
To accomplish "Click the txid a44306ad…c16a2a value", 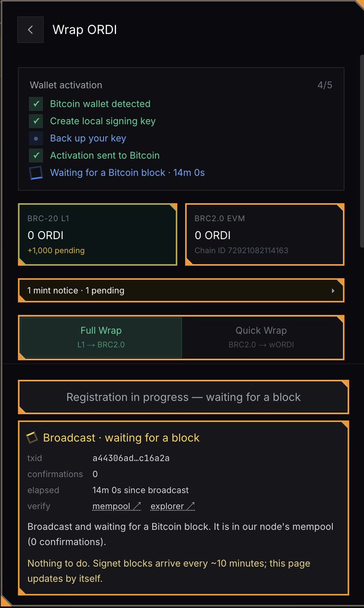I will (x=131, y=458).
